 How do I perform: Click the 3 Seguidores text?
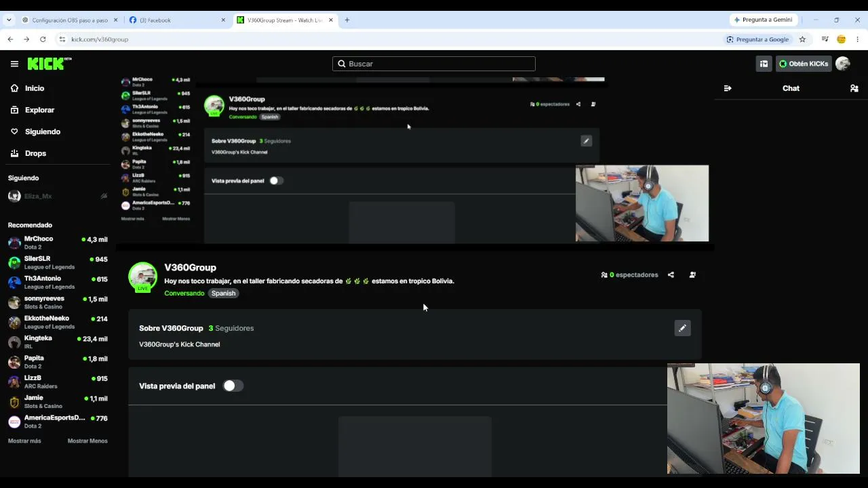click(x=231, y=328)
